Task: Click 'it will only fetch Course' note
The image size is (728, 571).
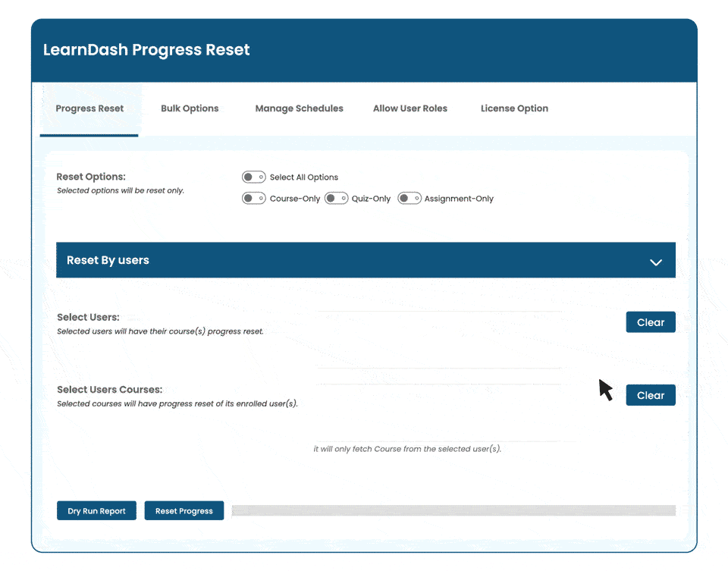Action: [407, 449]
